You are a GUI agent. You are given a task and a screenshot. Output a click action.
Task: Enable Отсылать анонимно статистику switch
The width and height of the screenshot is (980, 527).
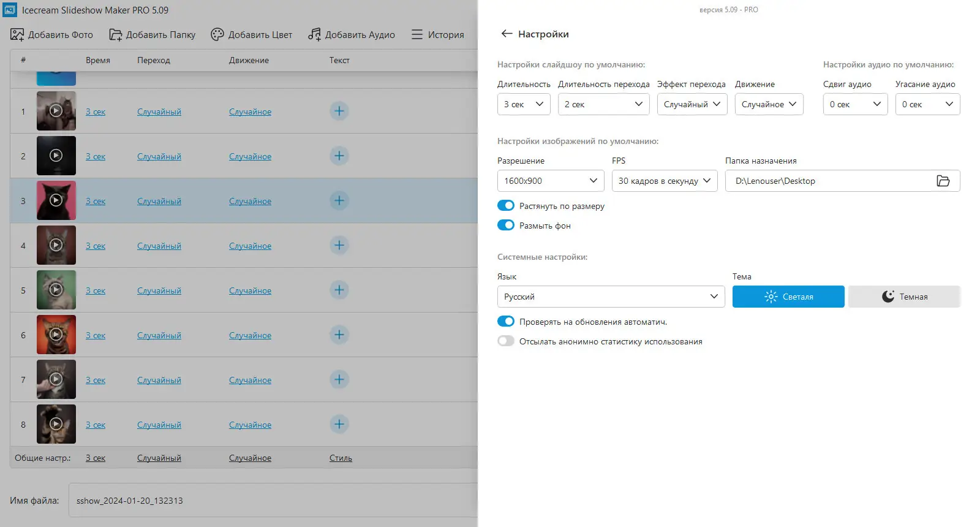(506, 341)
